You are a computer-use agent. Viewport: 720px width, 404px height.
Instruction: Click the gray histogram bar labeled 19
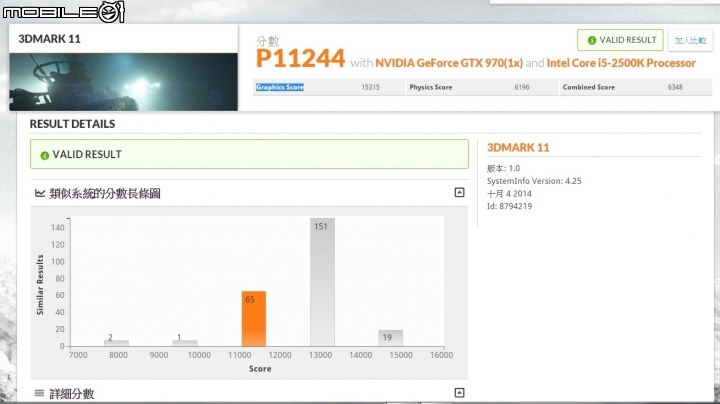[x=391, y=338]
